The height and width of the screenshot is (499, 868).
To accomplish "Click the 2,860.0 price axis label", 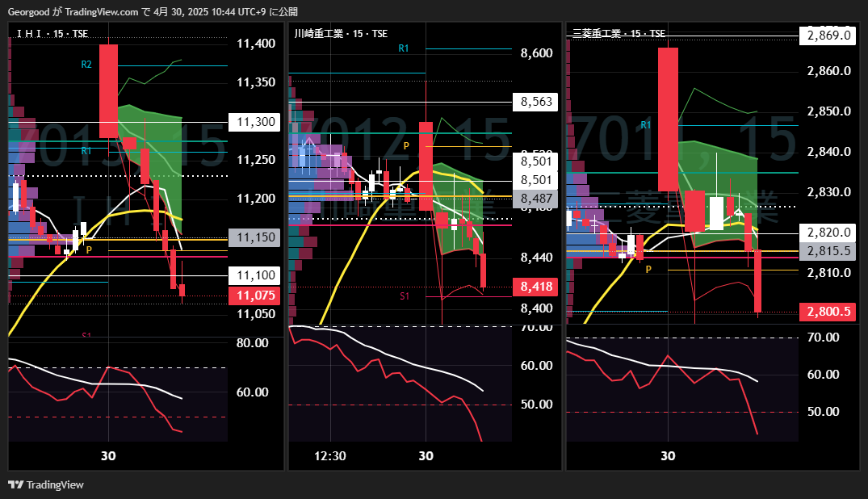I will (x=828, y=71).
